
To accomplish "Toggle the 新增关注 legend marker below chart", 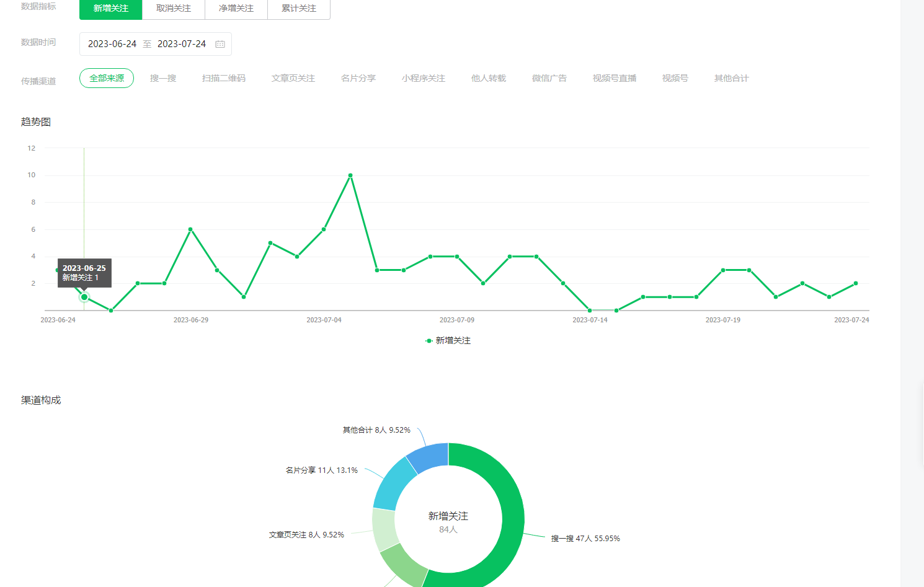I will click(429, 341).
